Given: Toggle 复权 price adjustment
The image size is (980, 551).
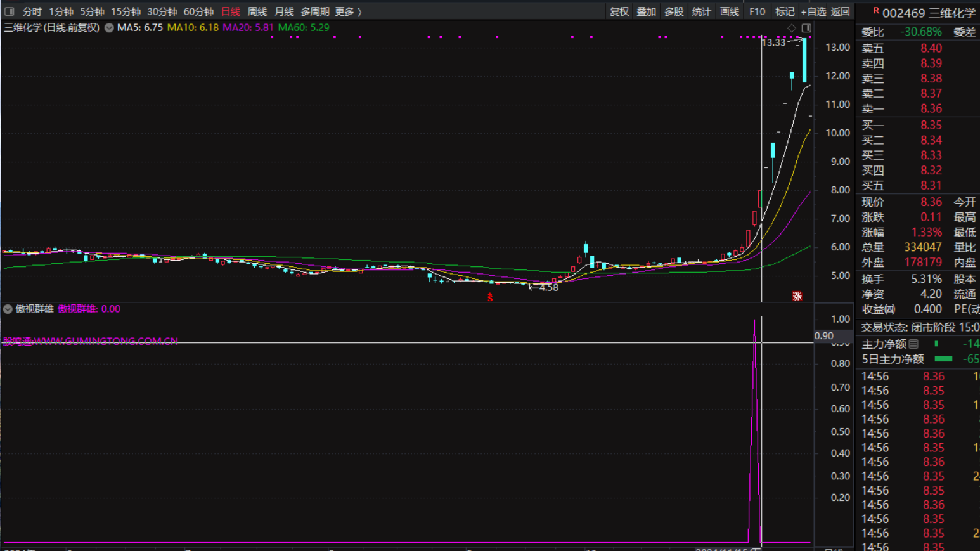Looking at the screenshot, I should point(619,11).
